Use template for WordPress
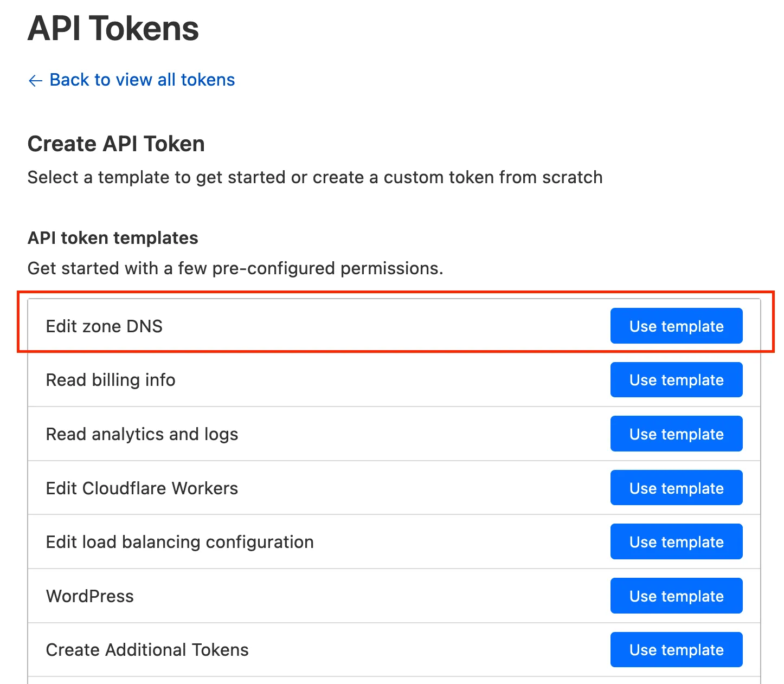Viewport: 784px width, 684px height. click(676, 596)
